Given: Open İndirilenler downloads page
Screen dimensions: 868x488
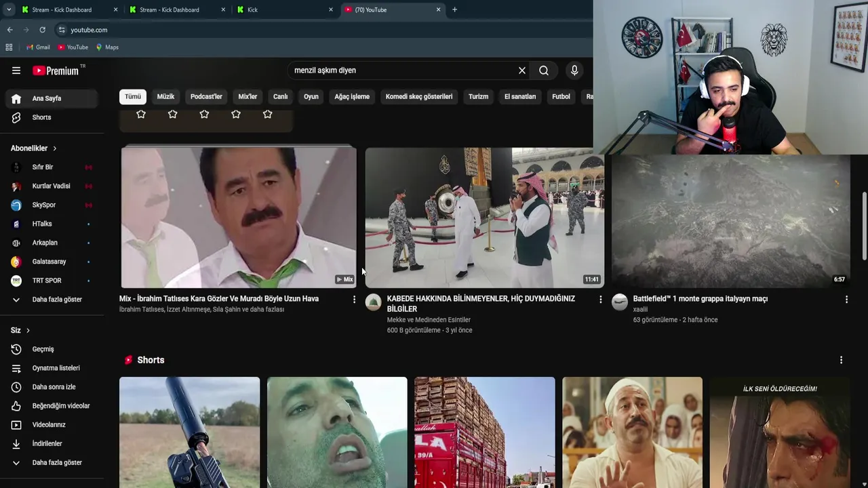Looking at the screenshot, I should [x=53, y=444].
